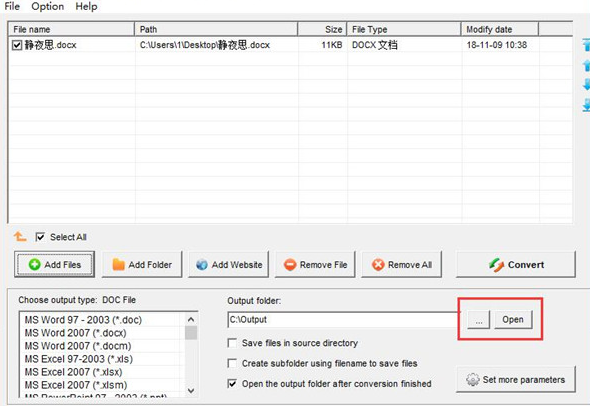The image size is (590, 406).
Task: Click the Add Files button
Action: pyautogui.click(x=55, y=265)
